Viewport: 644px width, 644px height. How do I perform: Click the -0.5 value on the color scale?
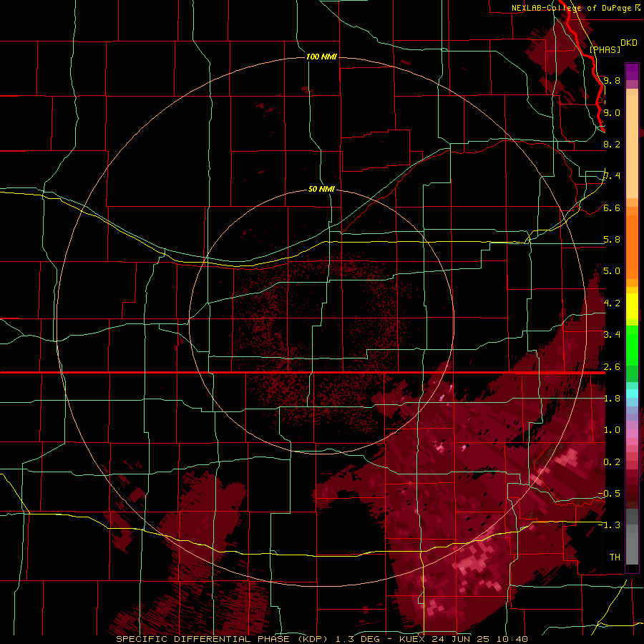click(609, 494)
